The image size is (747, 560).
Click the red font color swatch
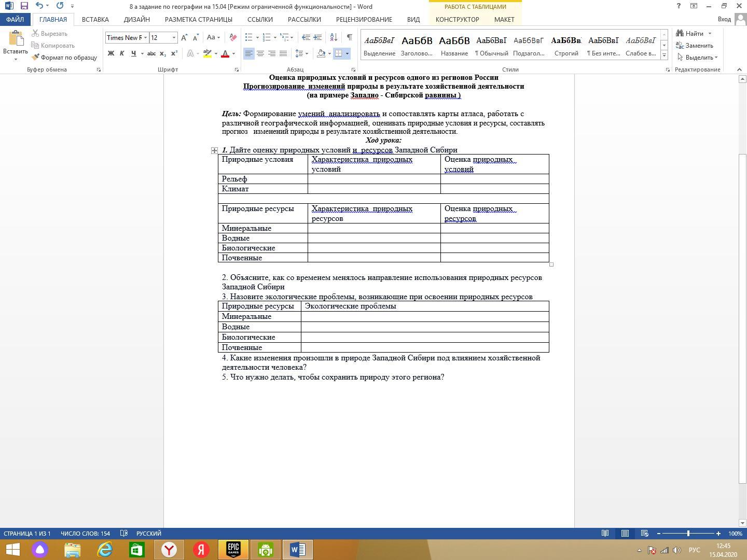(225, 53)
